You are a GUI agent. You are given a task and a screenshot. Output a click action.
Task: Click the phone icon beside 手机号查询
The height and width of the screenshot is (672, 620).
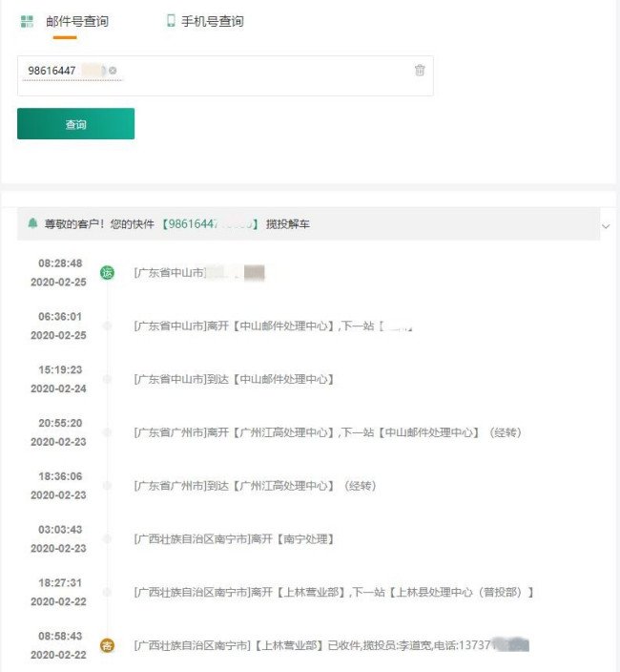[171, 21]
